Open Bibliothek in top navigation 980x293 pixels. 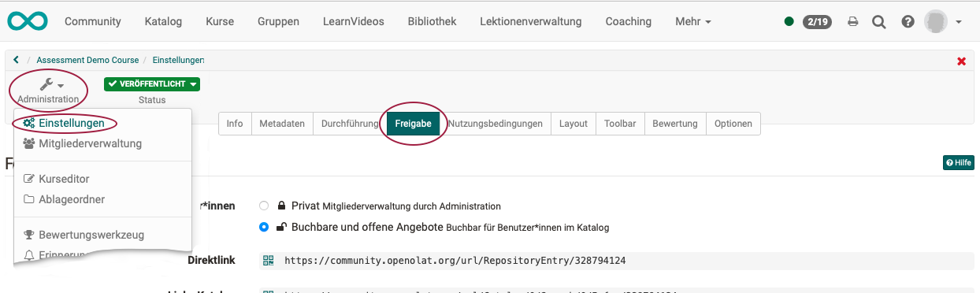432,21
